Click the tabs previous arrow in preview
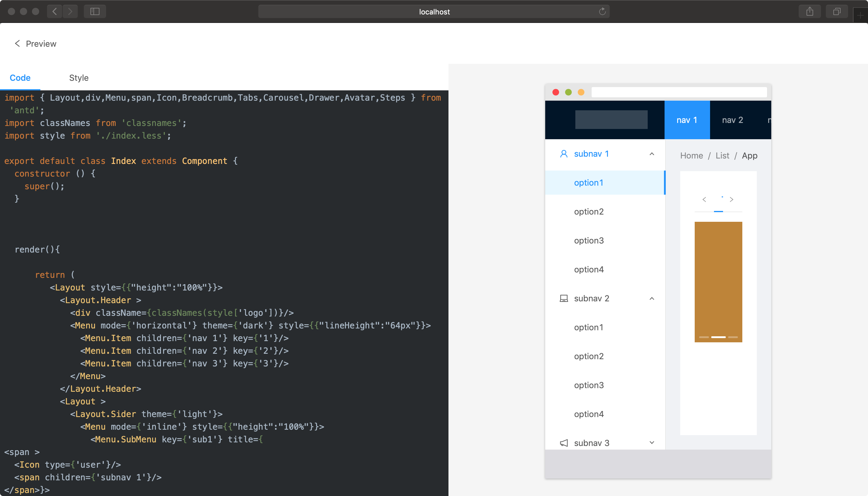Image resolution: width=868 pixels, height=496 pixels. coord(704,199)
